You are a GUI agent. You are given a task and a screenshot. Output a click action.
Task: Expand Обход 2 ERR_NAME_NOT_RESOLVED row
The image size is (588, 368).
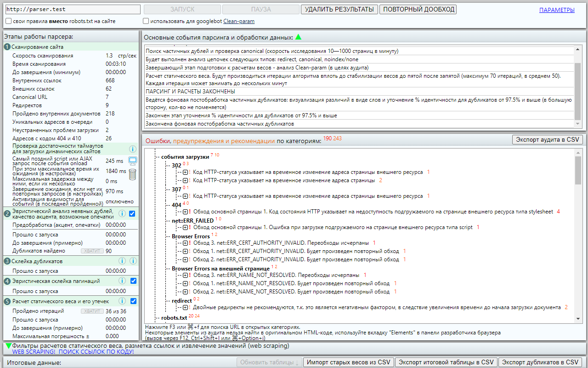185,292
